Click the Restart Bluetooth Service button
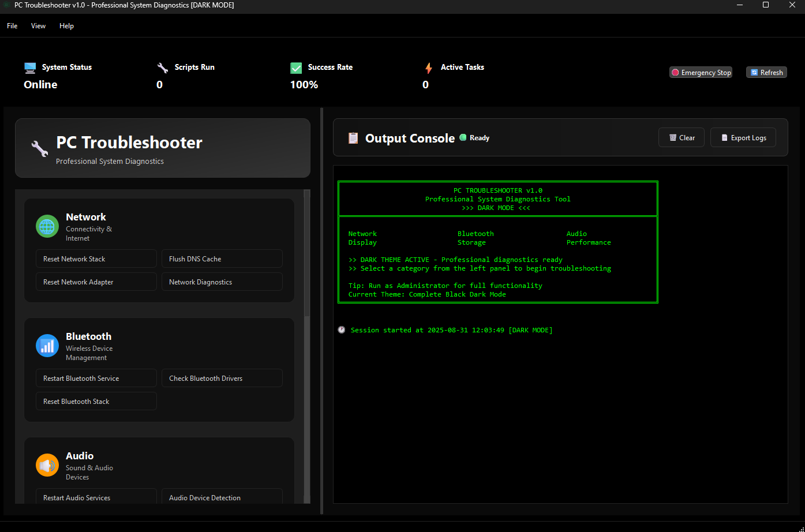This screenshot has height=532, width=805. coord(96,378)
